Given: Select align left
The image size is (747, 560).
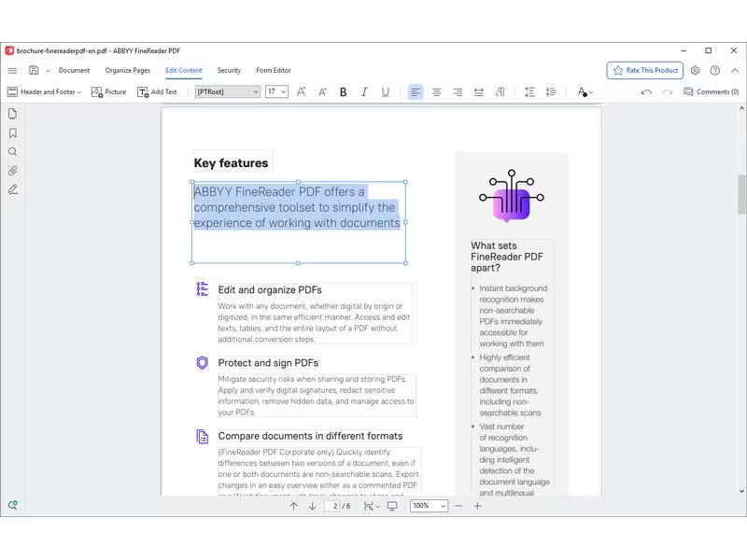Looking at the screenshot, I should coord(416,91).
